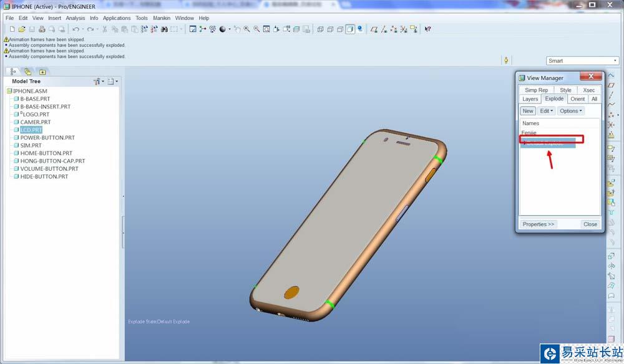This screenshot has height=364, width=624.
Task: Open the layers toolbar icon
Action: [296, 29]
